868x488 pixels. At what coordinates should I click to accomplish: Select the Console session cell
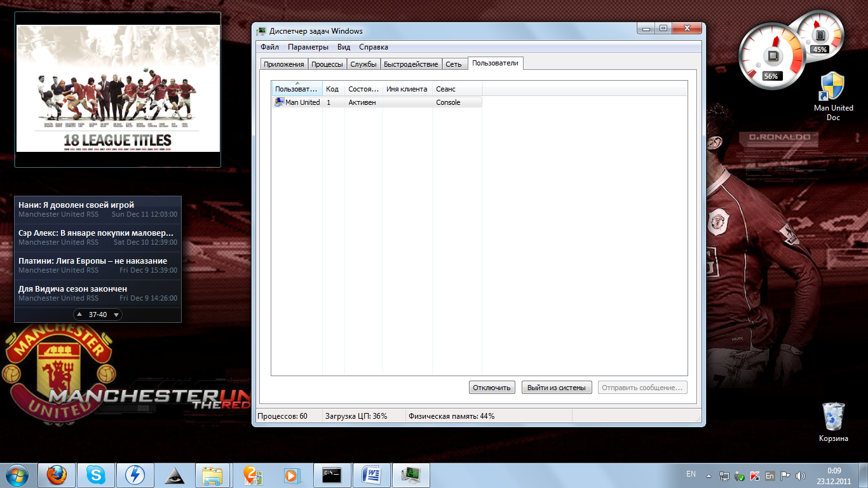point(448,102)
